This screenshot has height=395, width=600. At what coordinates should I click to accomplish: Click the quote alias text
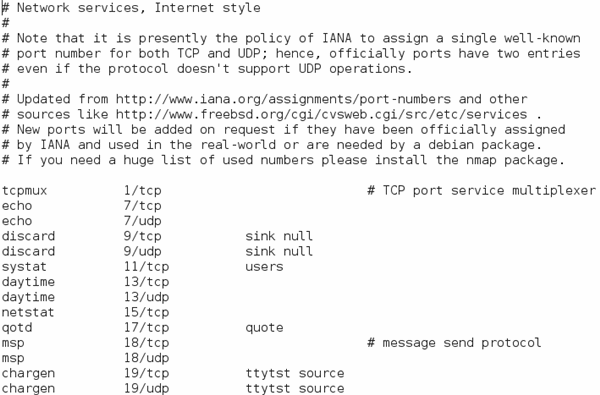point(264,328)
